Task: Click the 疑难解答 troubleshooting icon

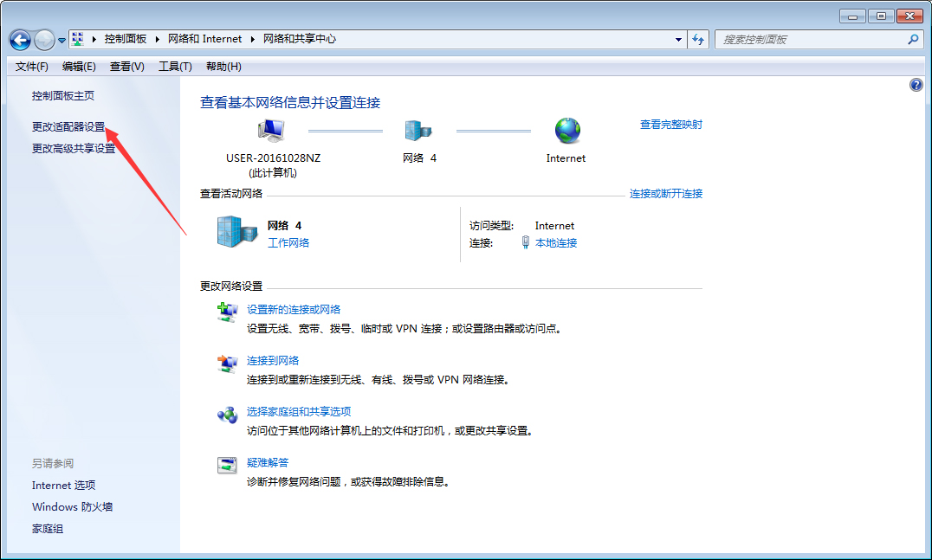Action: tap(227, 466)
